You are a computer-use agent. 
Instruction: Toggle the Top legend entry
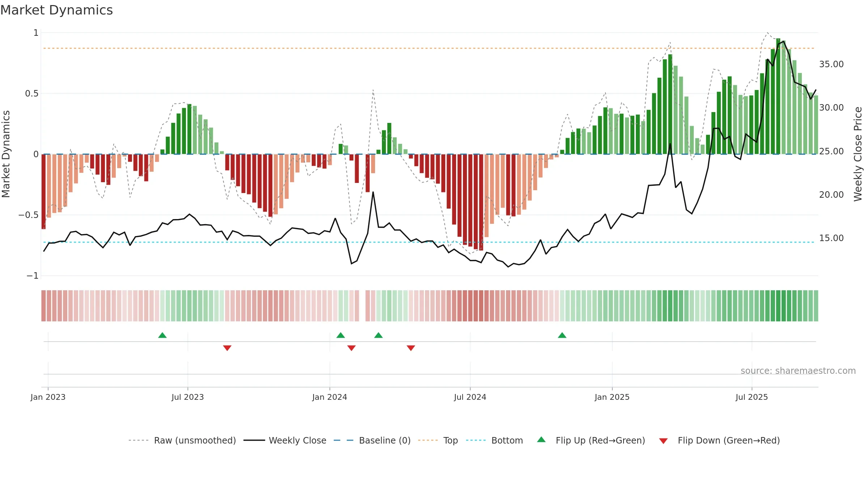point(438,440)
